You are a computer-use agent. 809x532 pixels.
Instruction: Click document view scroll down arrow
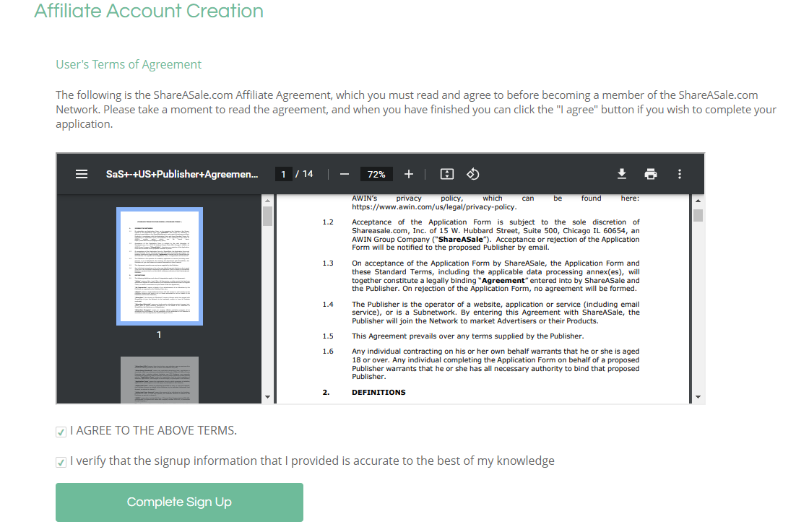(698, 397)
